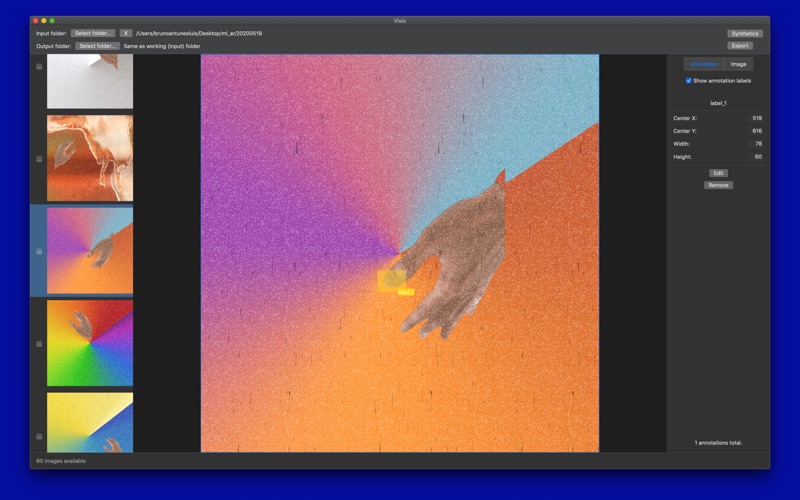Click the yellow annotation box on the image
Screen dimensions: 800x500
(x=391, y=279)
